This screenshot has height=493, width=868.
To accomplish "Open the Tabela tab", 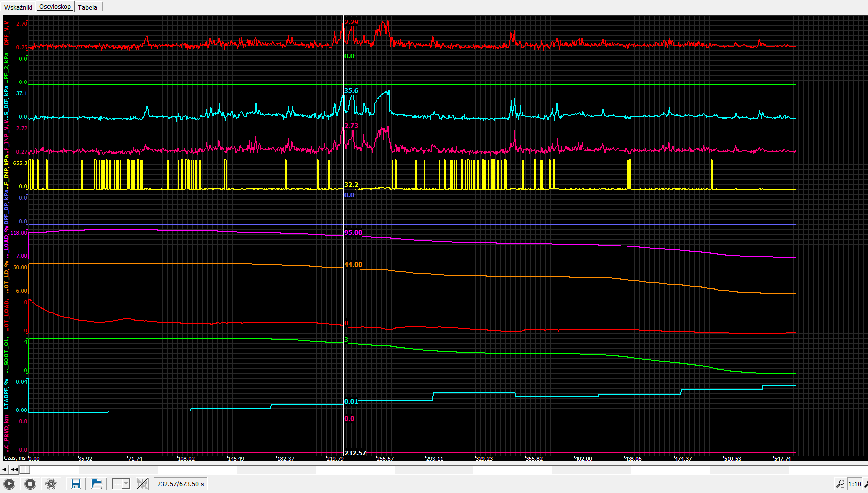I will point(87,7).
